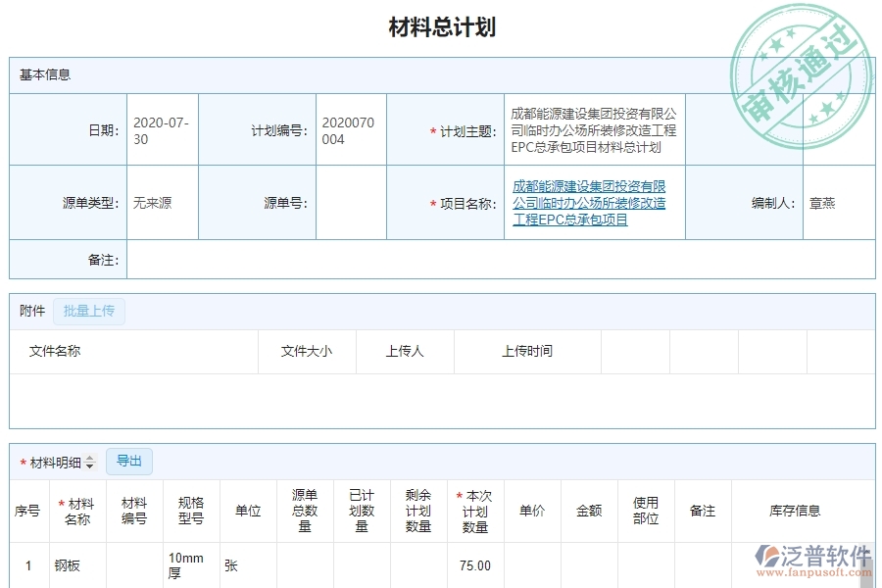The height and width of the screenshot is (588, 882).
Task: Click the date value 2020-07-30
Action: point(162,128)
